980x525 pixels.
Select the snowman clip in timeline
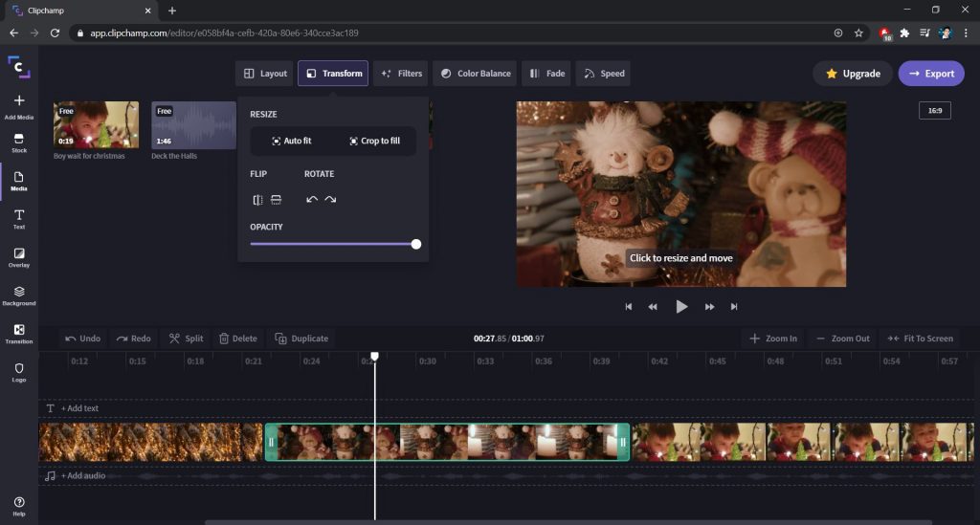[x=447, y=442]
